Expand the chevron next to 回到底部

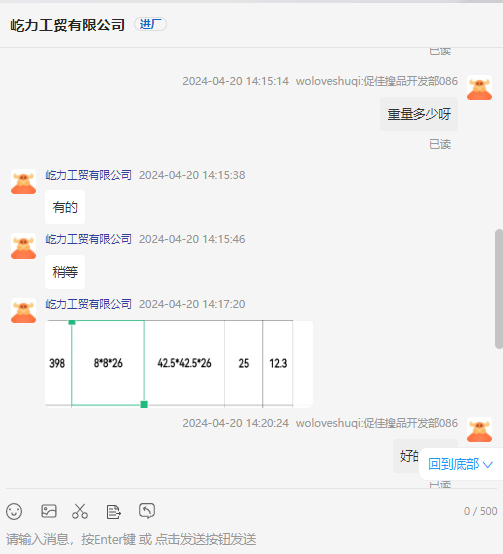(488, 464)
